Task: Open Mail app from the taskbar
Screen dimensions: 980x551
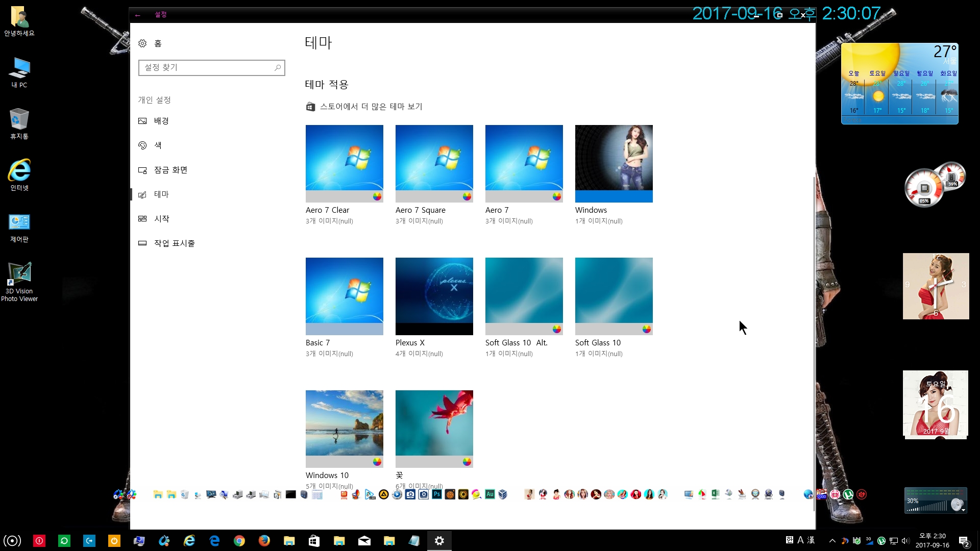Action: (x=364, y=541)
